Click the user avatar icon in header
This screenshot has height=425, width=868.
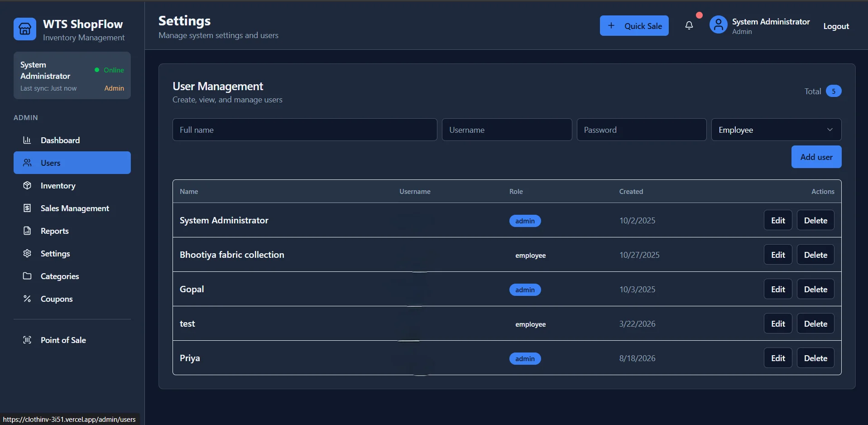click(x=718, y=25)
